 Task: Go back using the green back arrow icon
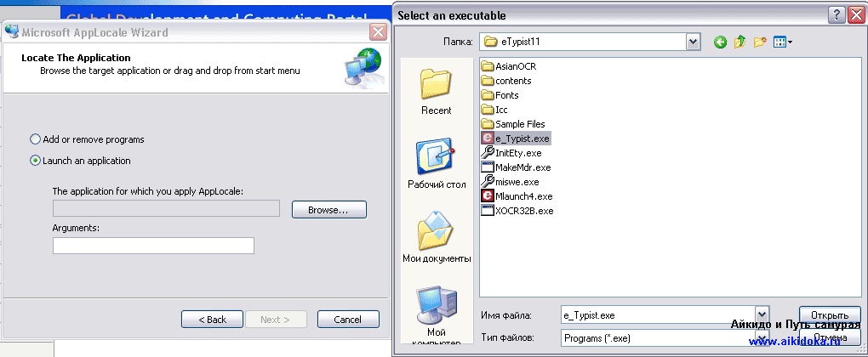coord(720,42)
